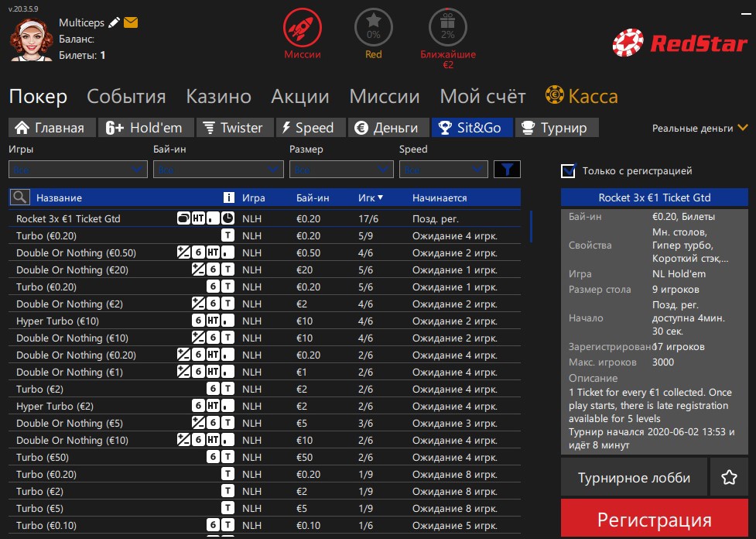Click the gift box bonus icon
This screenshot has width=756, height=539.
pyautogui.click(x=448, y=29)
